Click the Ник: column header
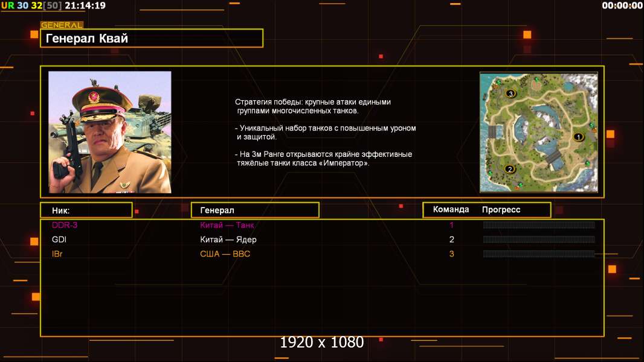Viewport: 644px width, 362px height. coord(86,210)
